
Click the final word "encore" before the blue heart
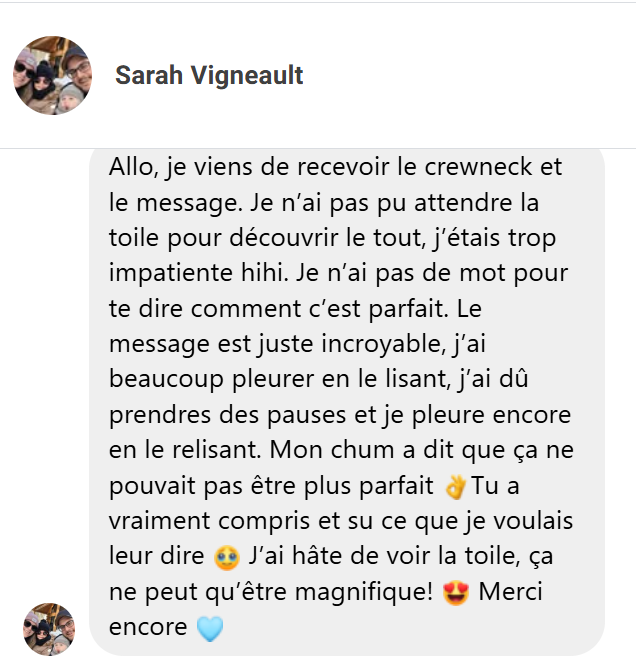click(x=148, y=628)
